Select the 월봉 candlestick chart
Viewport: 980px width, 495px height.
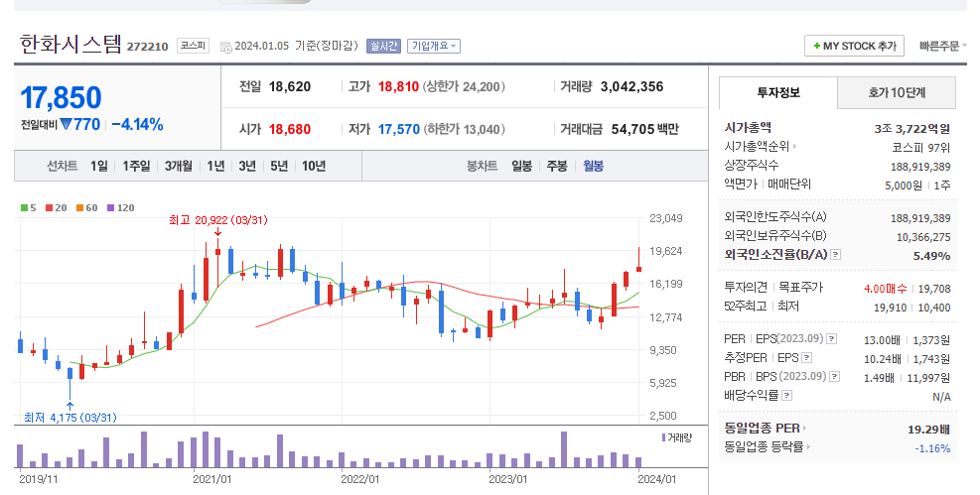(593, 166)
